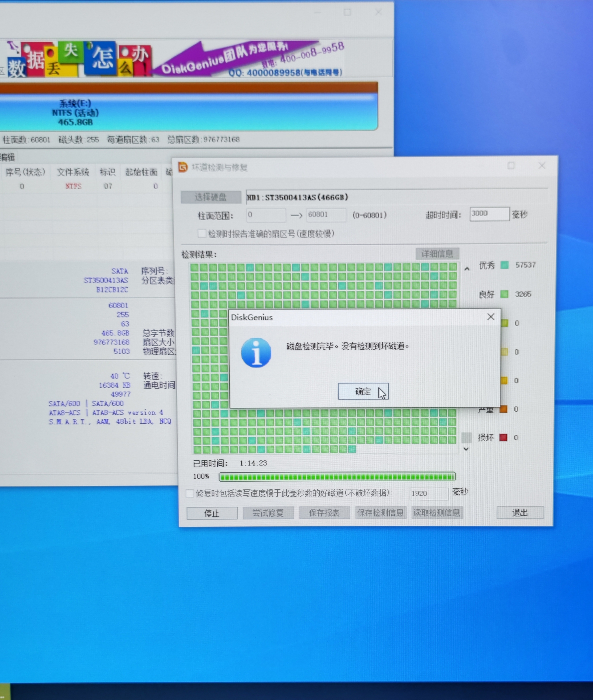The width and height of the screenshot is (593, 700).
Task: Close the main DiskGenius window
Action: (x=378, y=12)
